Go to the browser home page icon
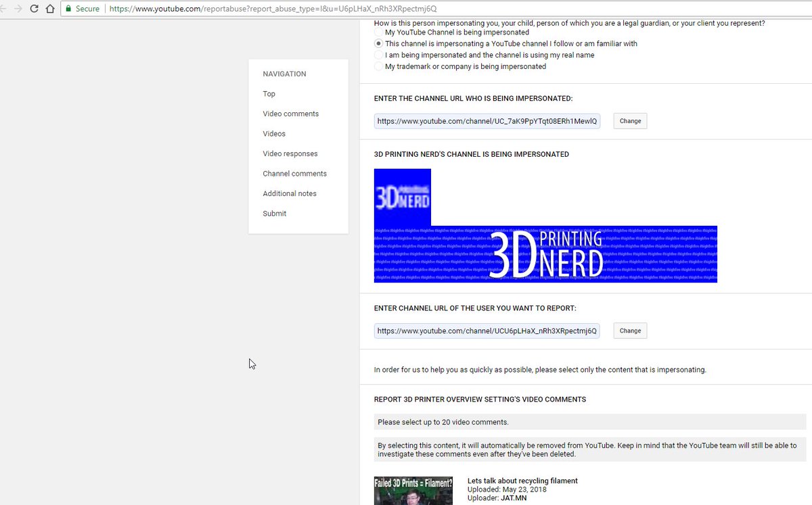The width and height of the screenshot is (812, 505). pos(50,9)
